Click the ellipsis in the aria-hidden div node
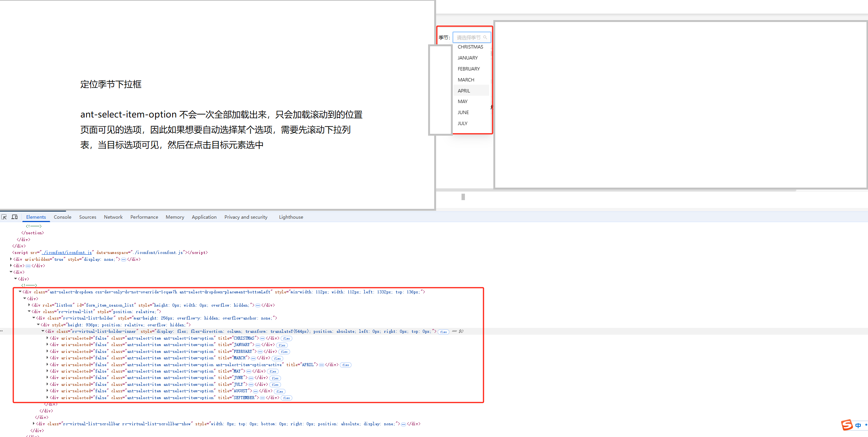 (x=124, y=260)
